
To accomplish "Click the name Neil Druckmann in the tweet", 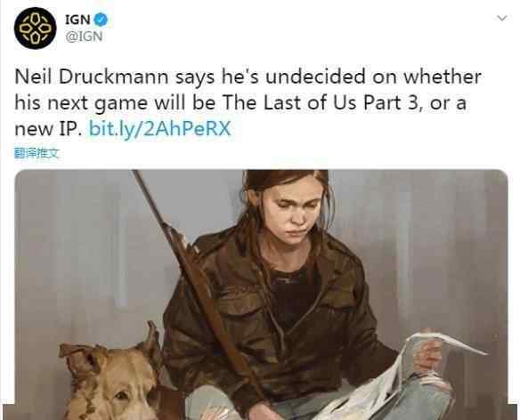I will pos(92,77).
